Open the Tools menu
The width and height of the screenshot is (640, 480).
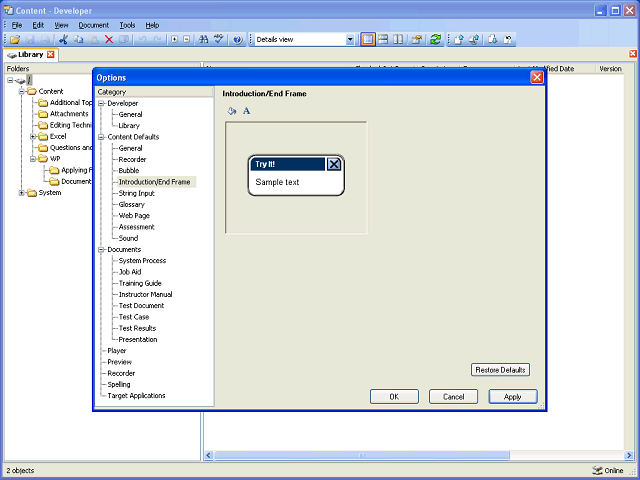click(x=127, y=25)
